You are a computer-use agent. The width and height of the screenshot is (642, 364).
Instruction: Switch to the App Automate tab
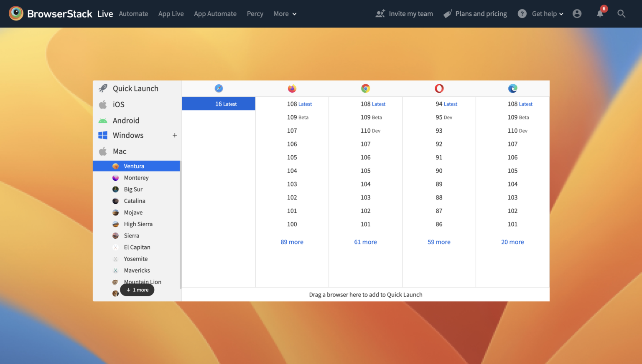(215, 14)
